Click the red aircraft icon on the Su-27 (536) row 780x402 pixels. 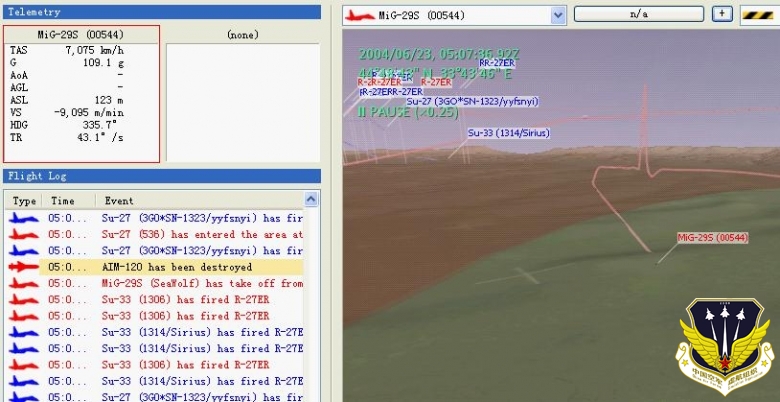[23, 234]
